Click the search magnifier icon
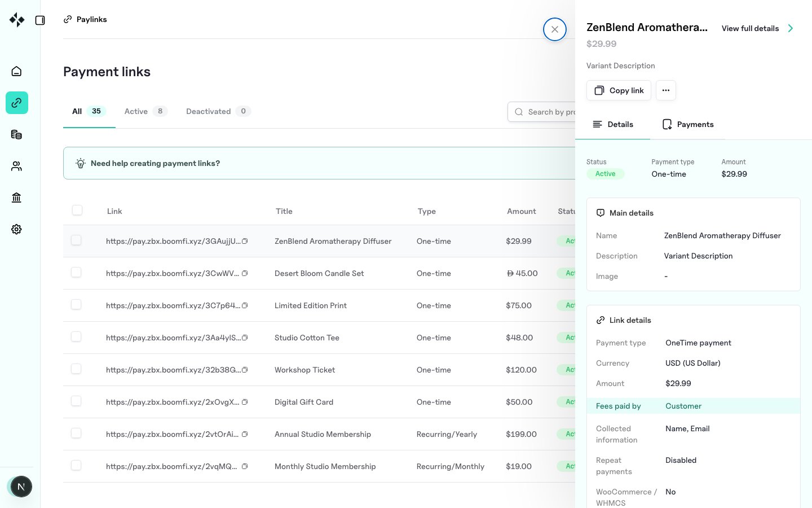Screen dimensions: 812x508 519,112
